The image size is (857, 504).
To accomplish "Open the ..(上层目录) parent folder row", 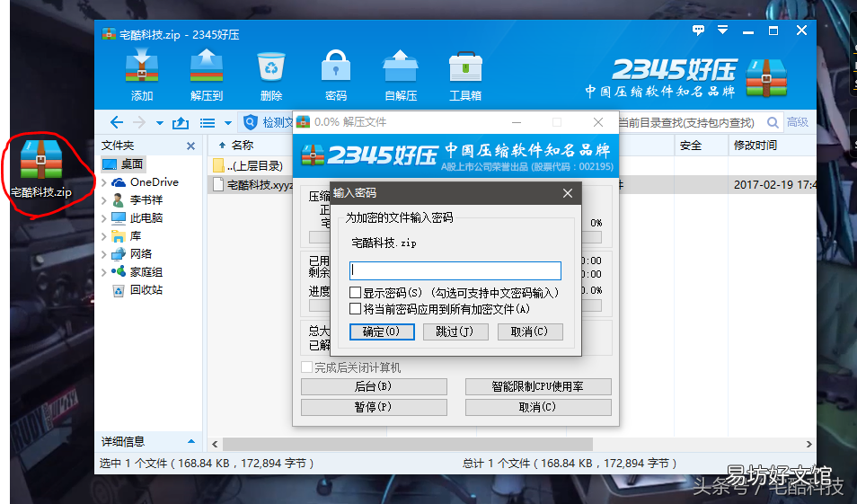I will point(248,165).
